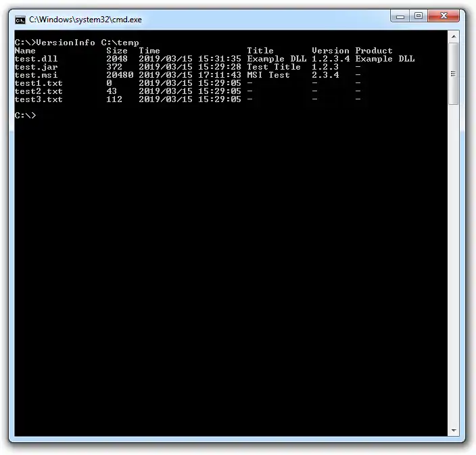Click the command line 'VersionInfo C:\temp'
The height and width of the screenshot is (455, 476).
[87, 43]
